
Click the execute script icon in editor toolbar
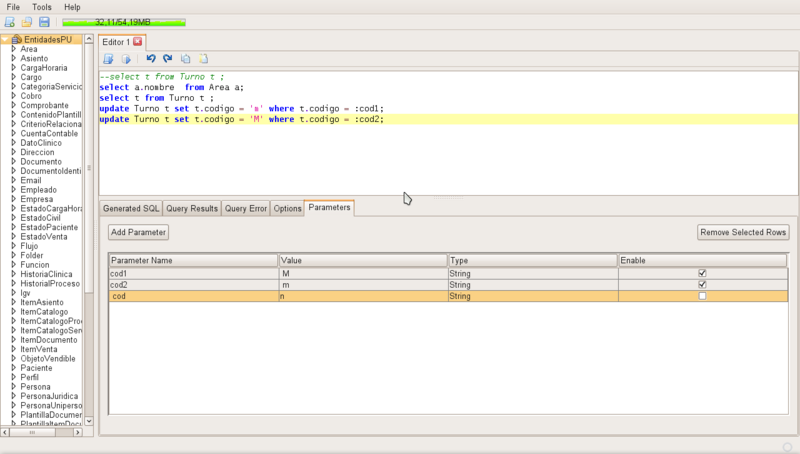(x=108, y=59)
